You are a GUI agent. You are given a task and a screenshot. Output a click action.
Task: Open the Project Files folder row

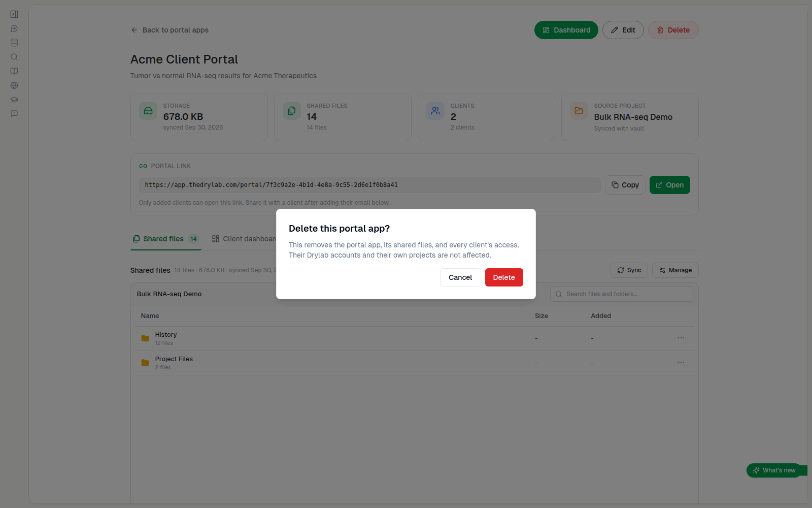pos(415,363)
